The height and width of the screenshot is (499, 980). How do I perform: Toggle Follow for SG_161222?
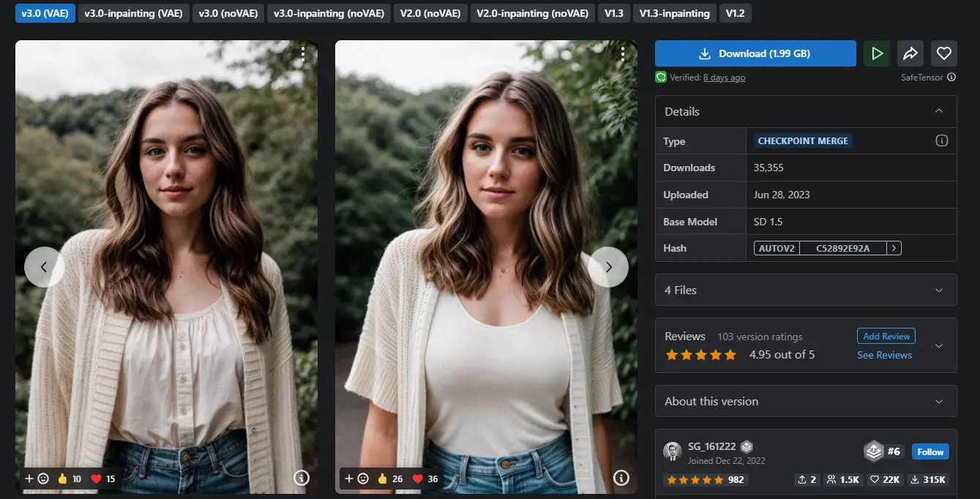tap(930, 451)
